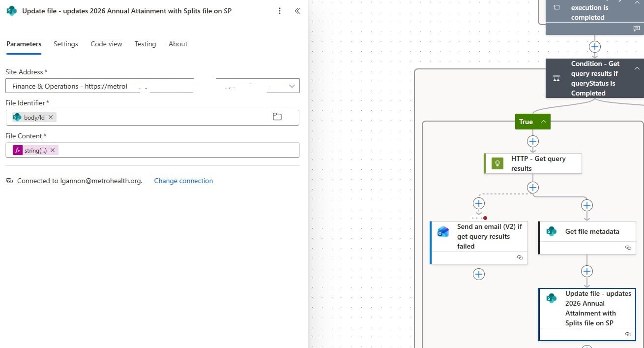Click the Outlook icon on the Send email card

pyautogui.click(x=443, y=231)
